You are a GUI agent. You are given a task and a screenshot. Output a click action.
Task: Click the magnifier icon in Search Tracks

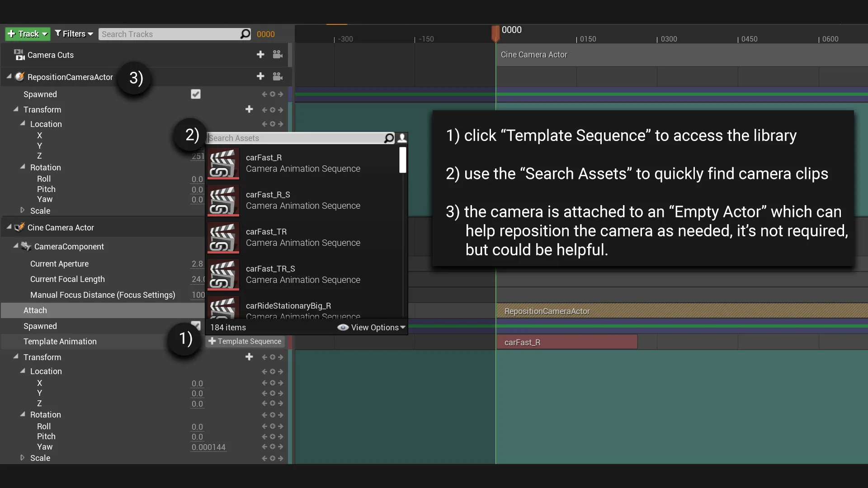(x=245, y=34)
